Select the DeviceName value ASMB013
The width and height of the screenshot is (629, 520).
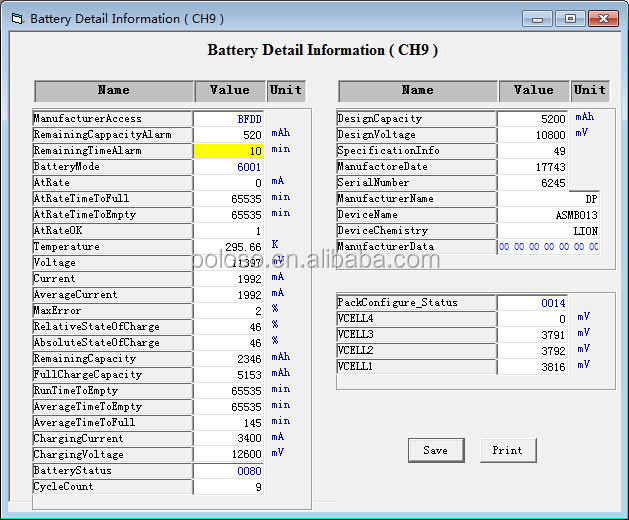[x=548, y=215]
